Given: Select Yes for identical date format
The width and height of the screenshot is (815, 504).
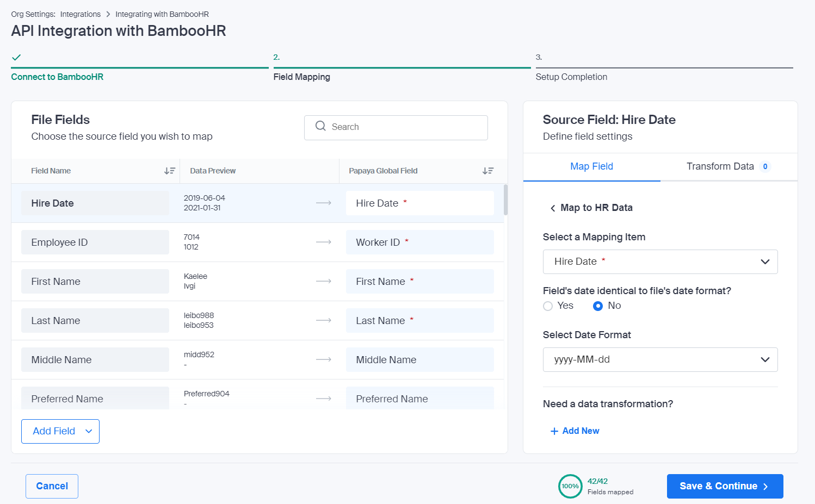Looking at the screenshot, I should coord(548,306).
